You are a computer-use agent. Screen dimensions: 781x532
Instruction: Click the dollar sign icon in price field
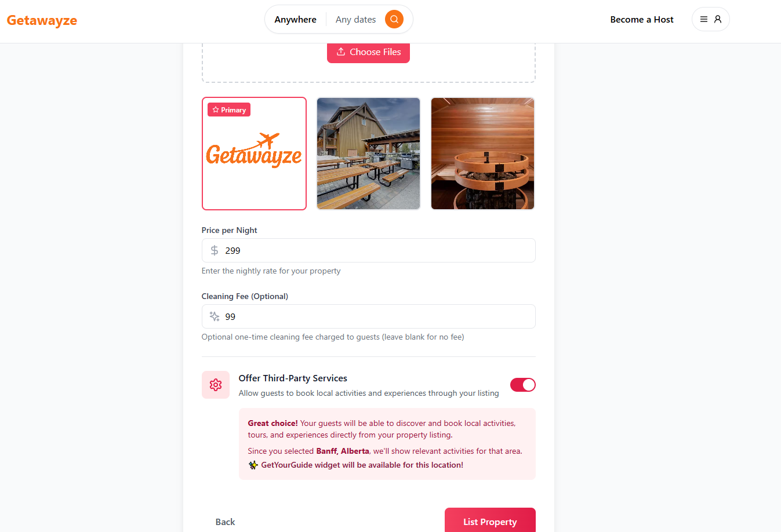215,250
